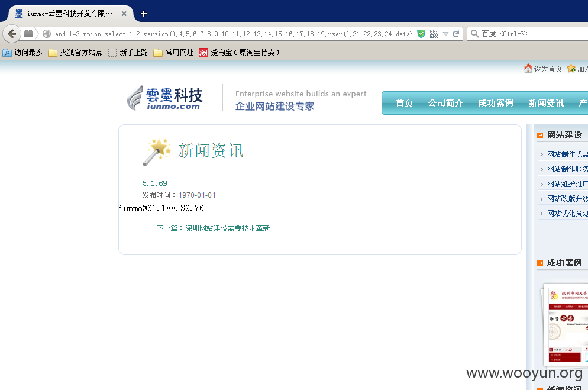Open the 访问最多 bookmark
Viewport: 588px width, 390px height.
[x=23, y=53]
